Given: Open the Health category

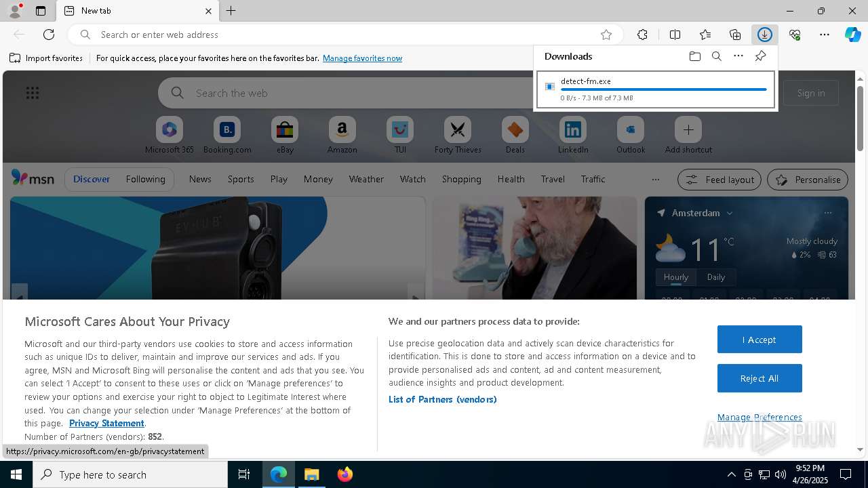Looking at the screenshot, I should click(x=511, y=179).
